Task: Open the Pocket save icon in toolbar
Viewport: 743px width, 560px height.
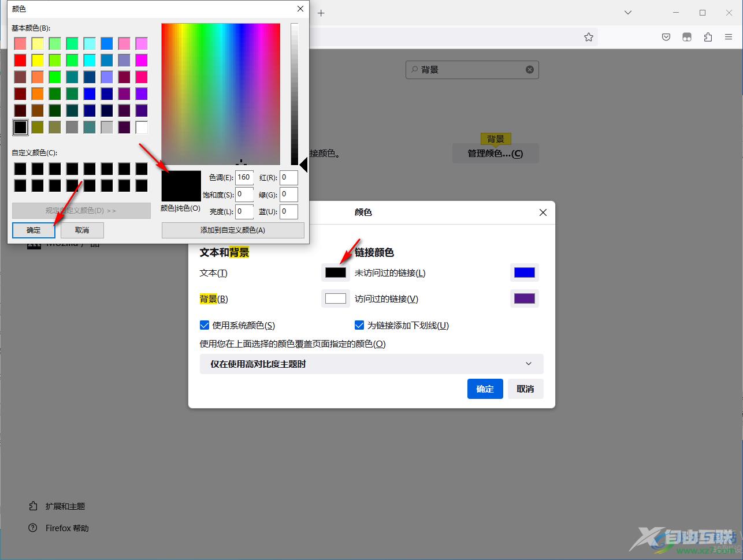Action: 666,37
